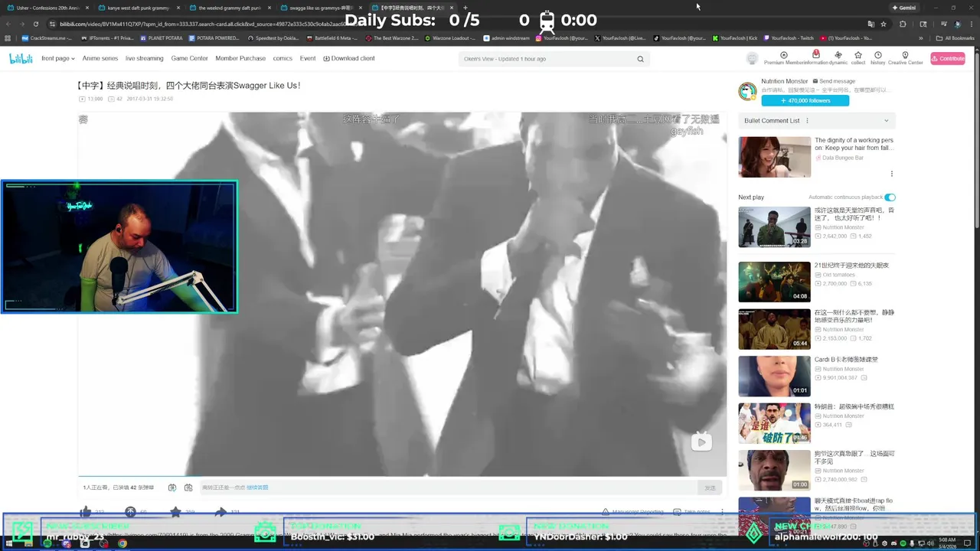Click the Contribute button
Screen dimensions: 980x551
(x=948, y=58)
